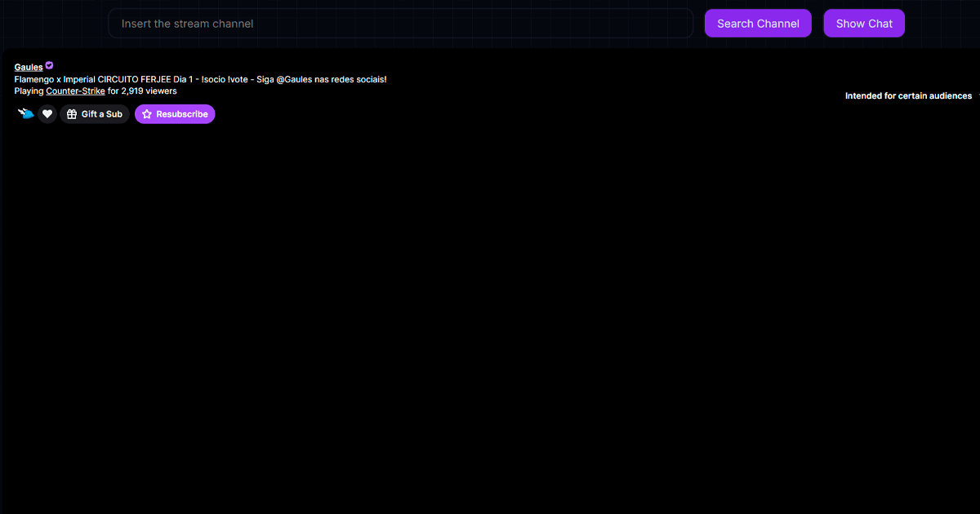The image size is (980, 514).
Task: Click the Resubscribe button label
Action: (x=182, y=114)
